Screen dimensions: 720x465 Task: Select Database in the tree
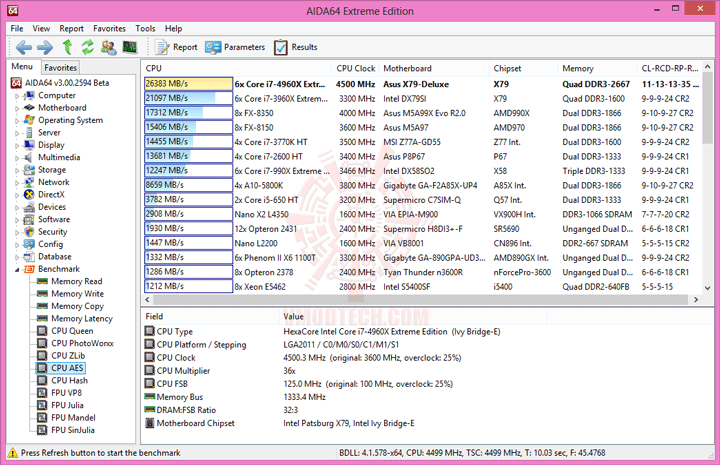[55, 257]
